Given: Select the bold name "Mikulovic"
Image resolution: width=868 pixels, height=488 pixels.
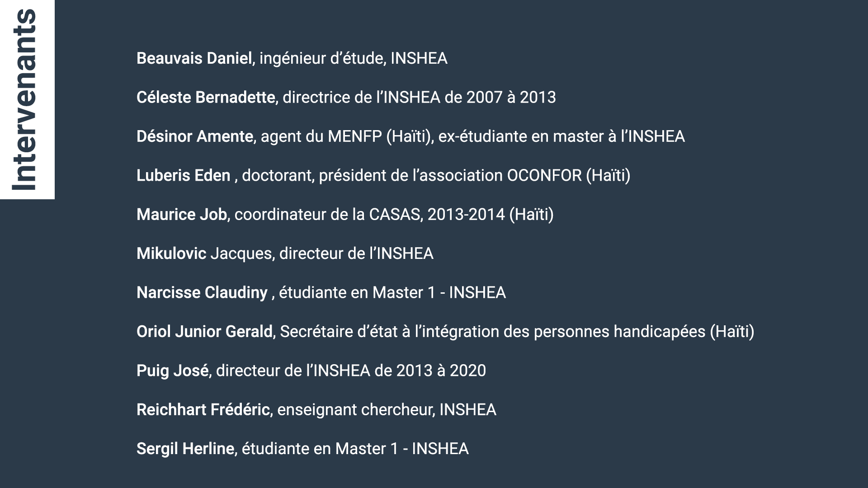Looking at the screenshot, I should (x=171, y=253).
